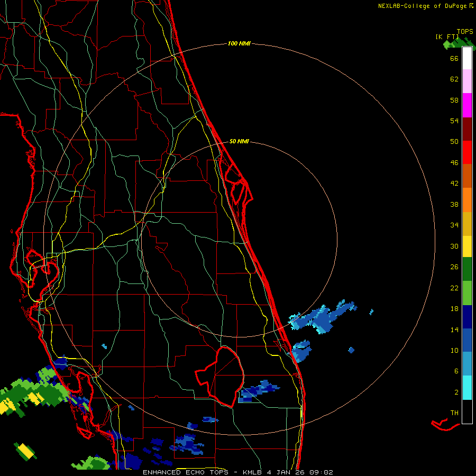This screenshot has height=476, width=476.
Task: Click the '6' legend value
Action: (456, 371)
